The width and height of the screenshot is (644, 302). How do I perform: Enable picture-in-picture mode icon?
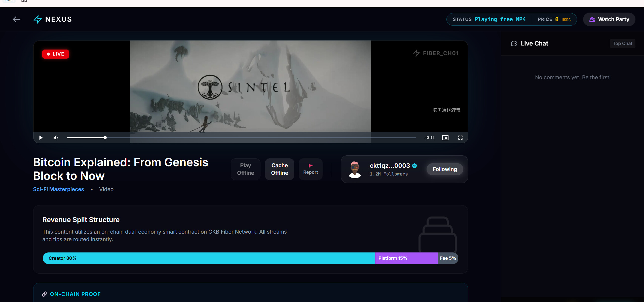(x=445, y=138)
